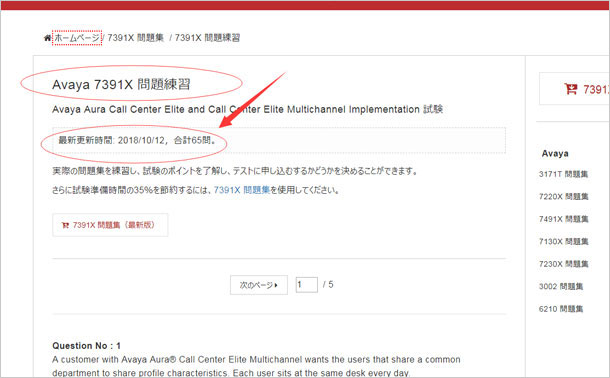
Task: Open the 6210 問題集 sidebar link
Action: coord(561,309)
